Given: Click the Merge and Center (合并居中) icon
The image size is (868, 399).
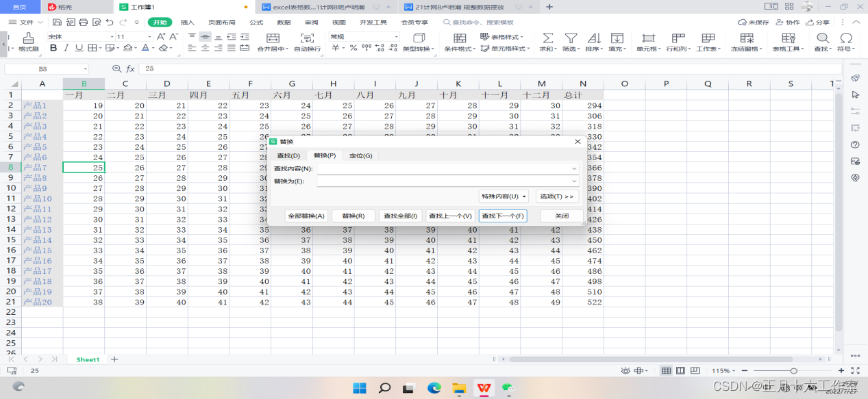Looking at the screenshot, I should click(273, 38).
